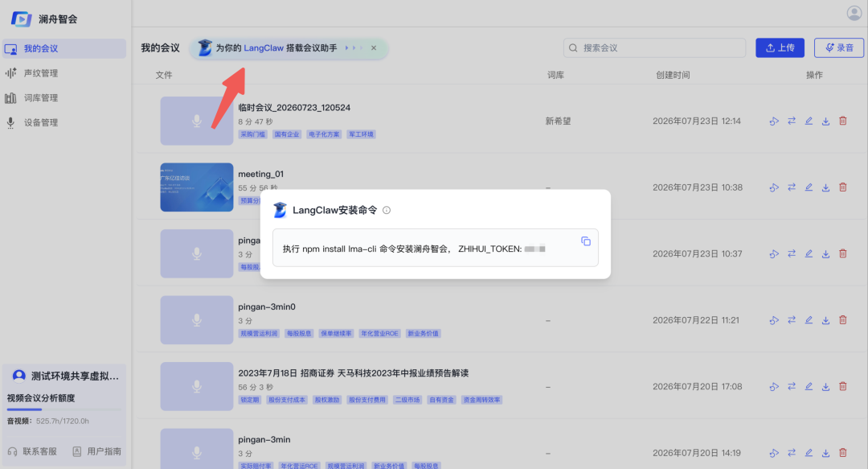Re-run analysis for 临时会议_20260723_120524
Viewport: 868px width, 469px height.
774,121
